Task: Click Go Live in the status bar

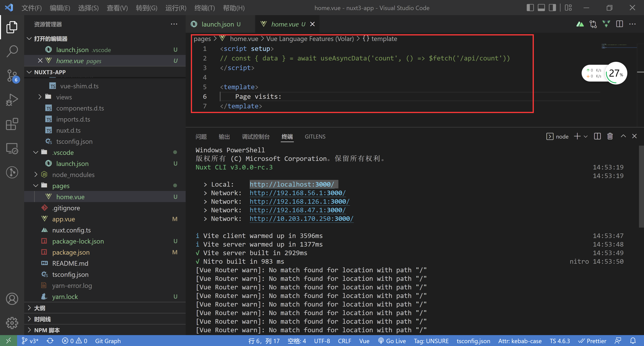Action: coord(392,341)
